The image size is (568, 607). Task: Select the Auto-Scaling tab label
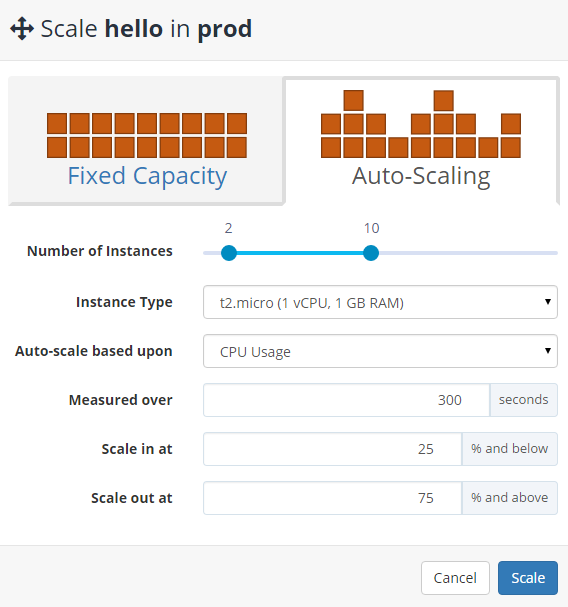click(421, 176)
